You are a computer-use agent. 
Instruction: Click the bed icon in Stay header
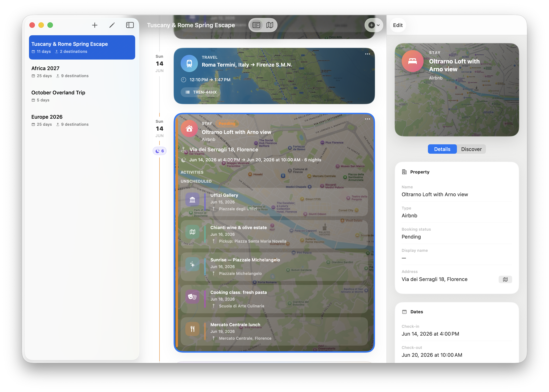pos(412,61)
